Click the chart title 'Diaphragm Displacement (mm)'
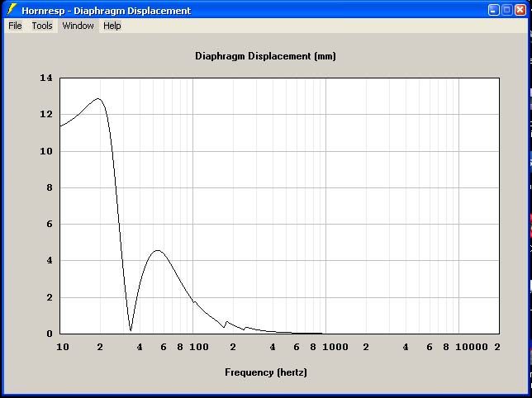The width and height of the screenshot is (532, 398). pos(265,56)
